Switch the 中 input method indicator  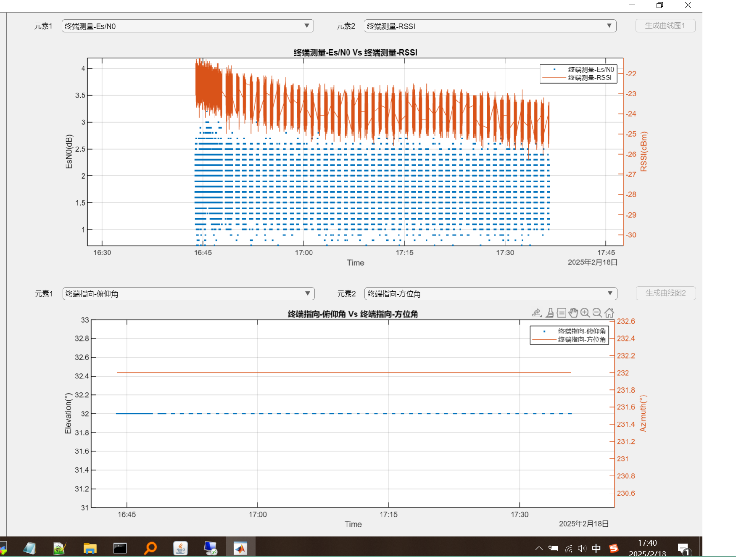coord(596,548)
